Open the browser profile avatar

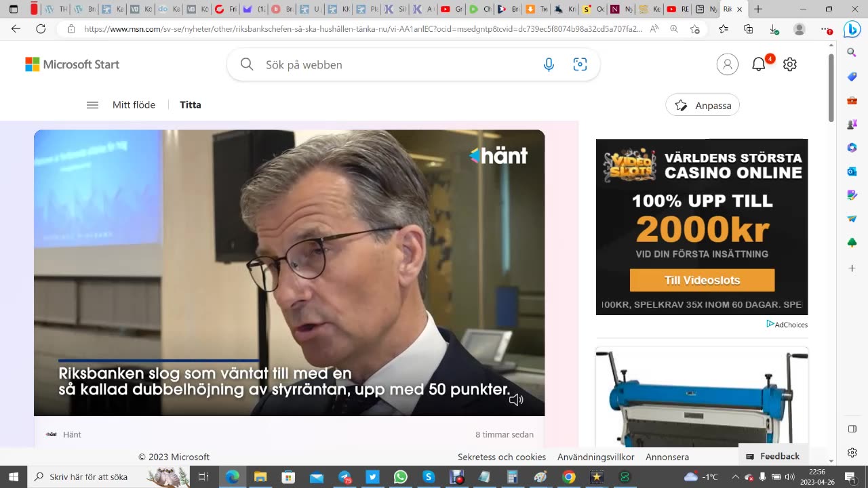800,29
